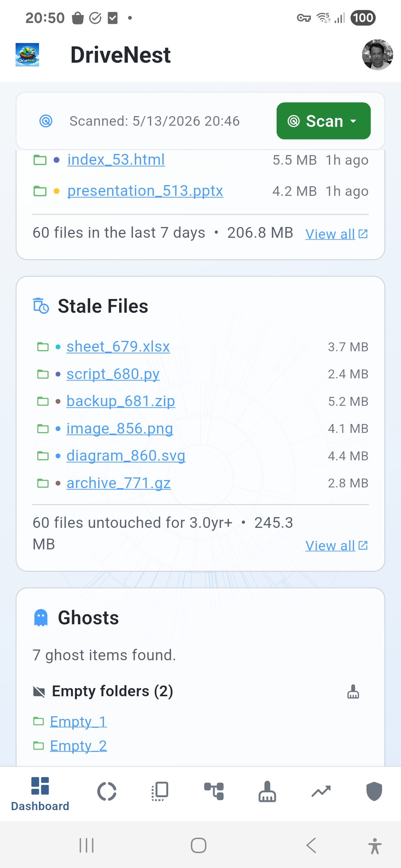Click the Empty folders (2) heading

pos(113,691)
